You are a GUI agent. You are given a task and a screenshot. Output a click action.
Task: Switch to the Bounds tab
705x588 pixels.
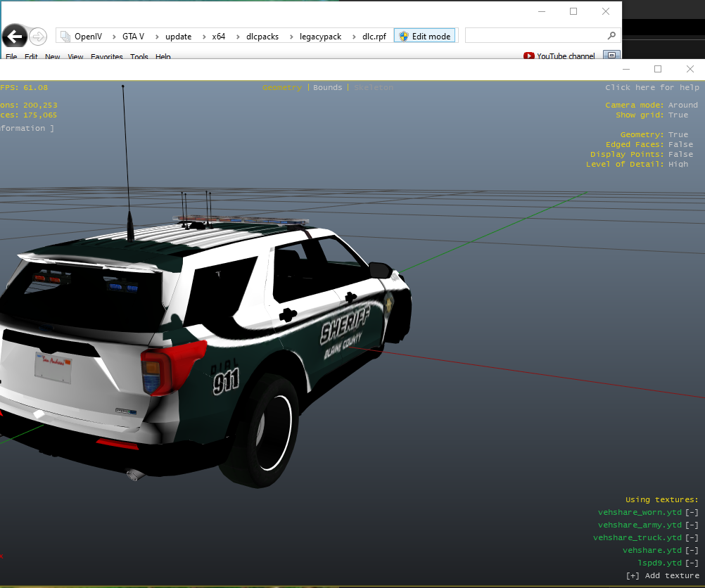[x=327, y=87]
